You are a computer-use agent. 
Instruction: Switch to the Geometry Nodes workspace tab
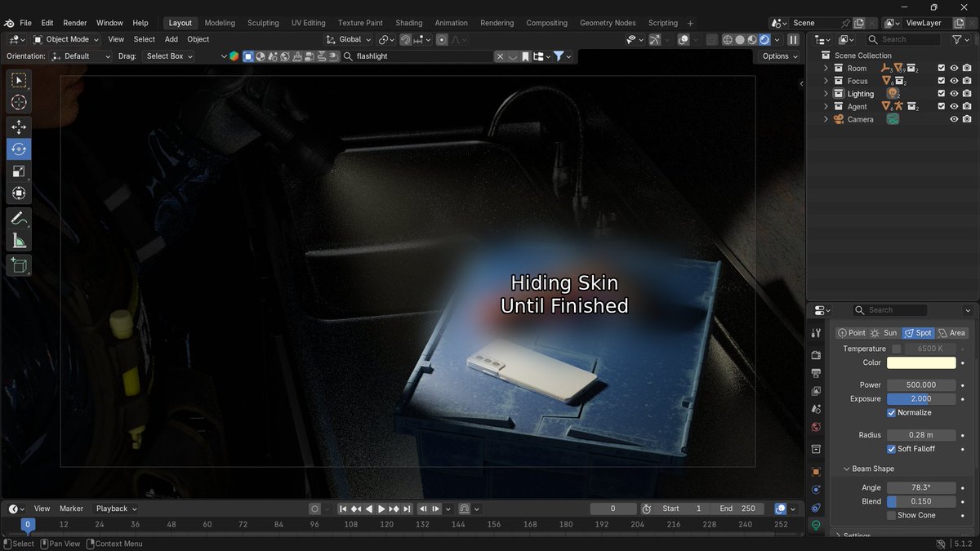tap(608, 23)
